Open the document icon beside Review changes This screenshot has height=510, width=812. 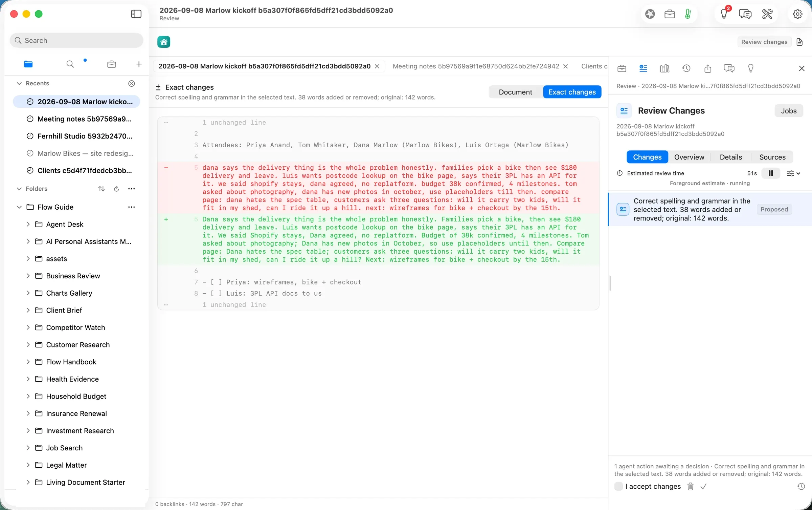(x=799, y=42)
